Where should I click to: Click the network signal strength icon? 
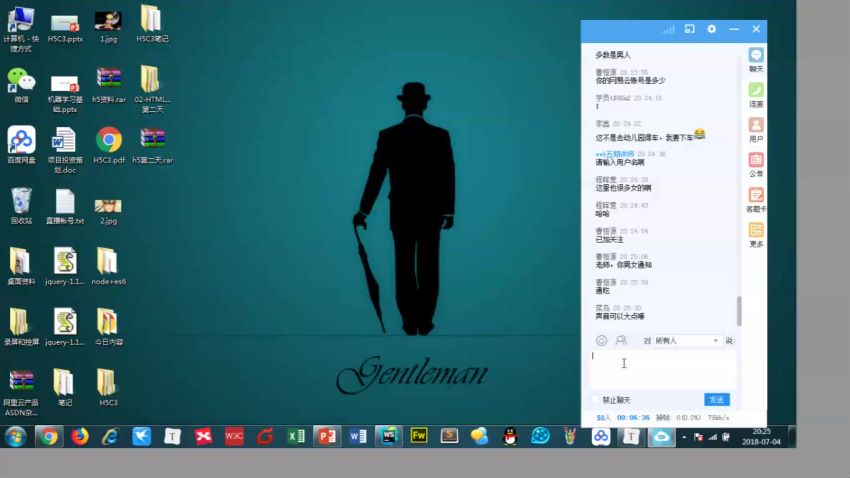(667, 30)
